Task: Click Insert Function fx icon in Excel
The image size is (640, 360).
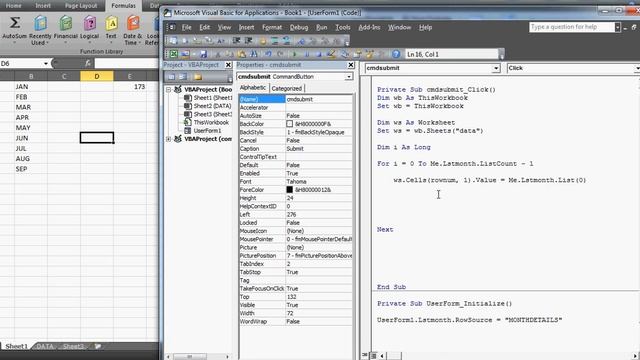Action: tap(88, 63)
